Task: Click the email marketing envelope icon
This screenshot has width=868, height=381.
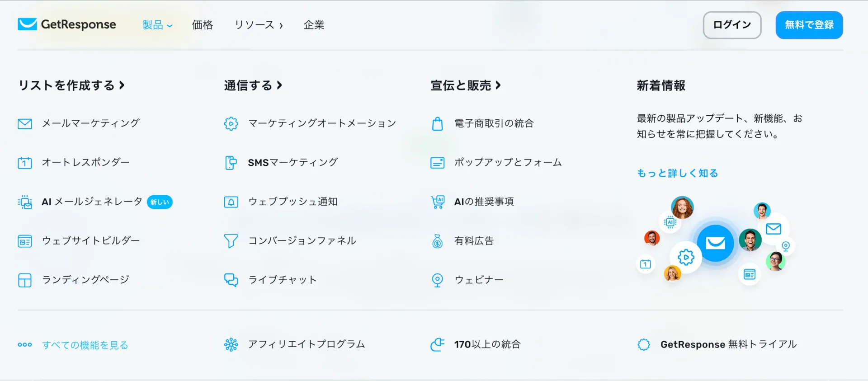Action: 25,123
